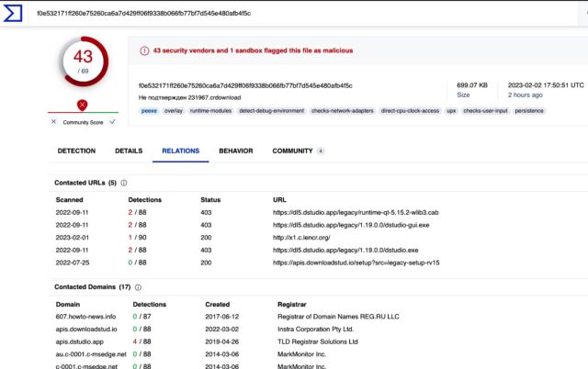Viewport: 588px width, 369px height.
Task: Click the info icon beside Contacted URLs
Action: (124, 183)
